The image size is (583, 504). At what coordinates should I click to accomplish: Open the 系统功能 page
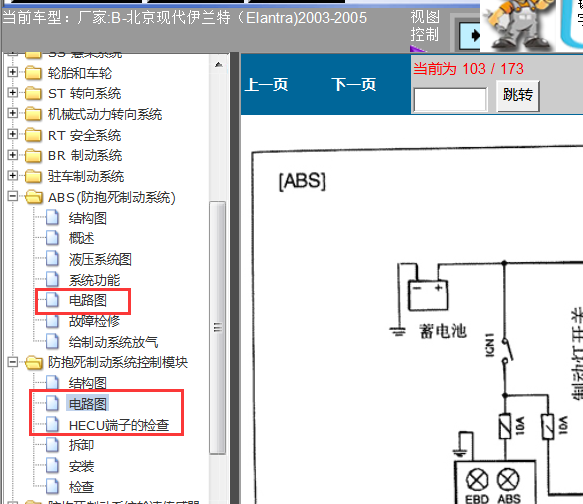94,280
